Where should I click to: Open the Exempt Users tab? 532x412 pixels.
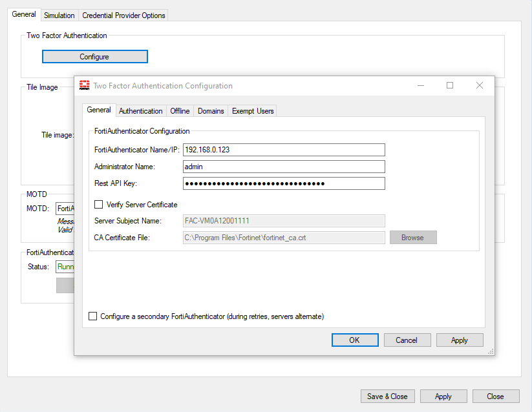[253, 111]
